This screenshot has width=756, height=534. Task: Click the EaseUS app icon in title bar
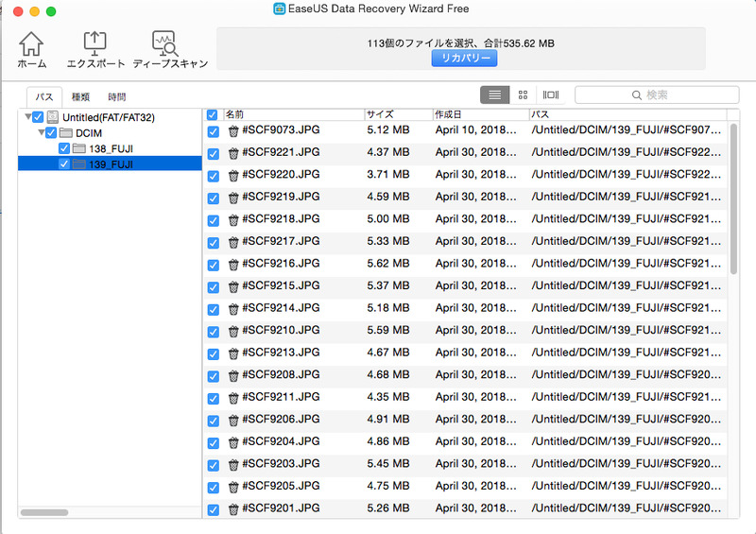click(279, 9)
